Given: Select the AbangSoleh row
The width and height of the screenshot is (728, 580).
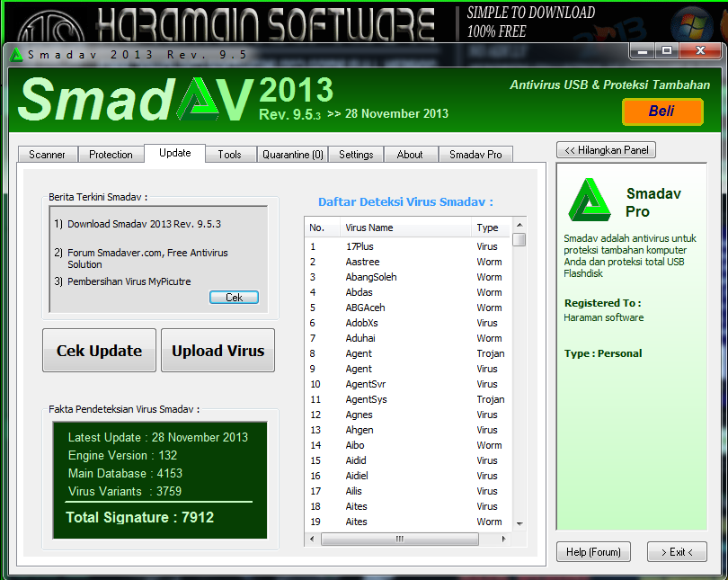Looking at the screenshot, I should point(409,277).
